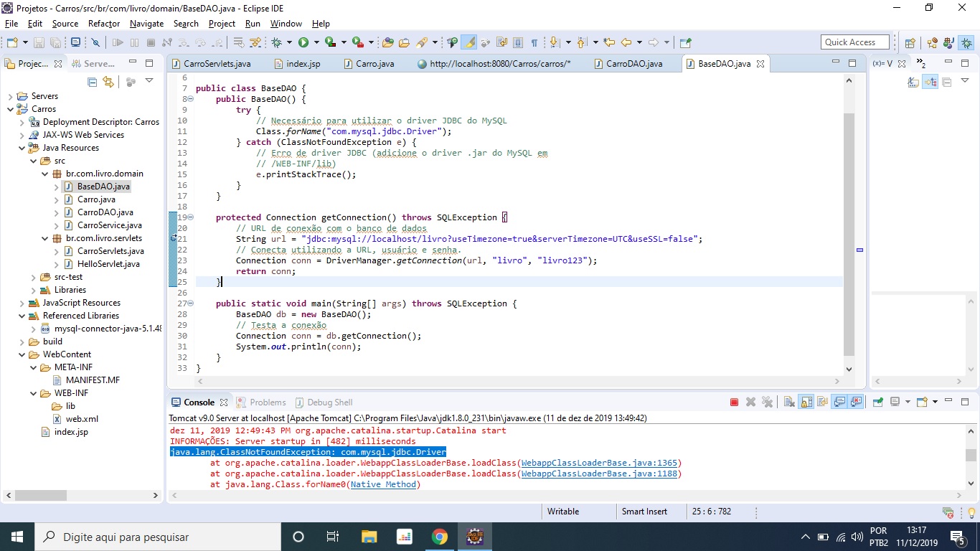Image resolution: width=980 pixels, height=551 pixels.
Task: Open the Run button dropdown arrow
Action: (316, 42)
